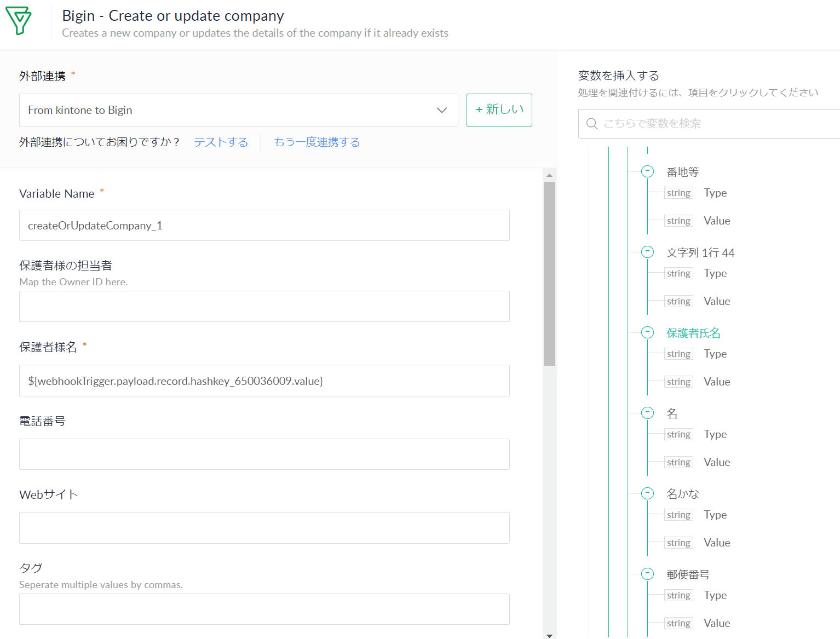Collapse the 名かな tree node
The height and width of the screenshot is (639, 840).
point(647,493)
